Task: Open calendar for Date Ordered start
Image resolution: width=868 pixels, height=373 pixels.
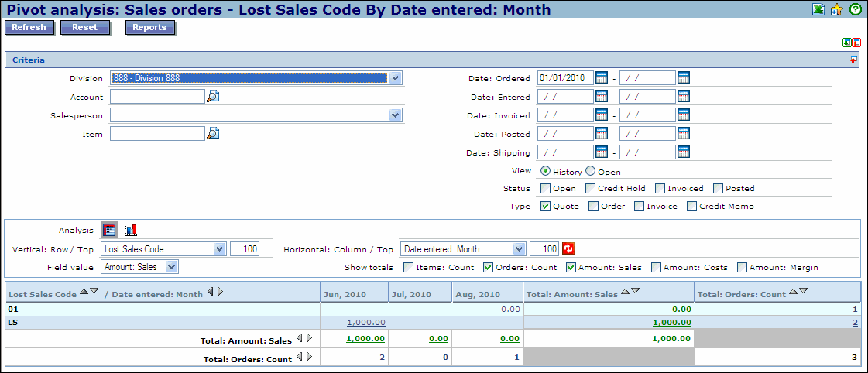Action: (x=602, y=78)
